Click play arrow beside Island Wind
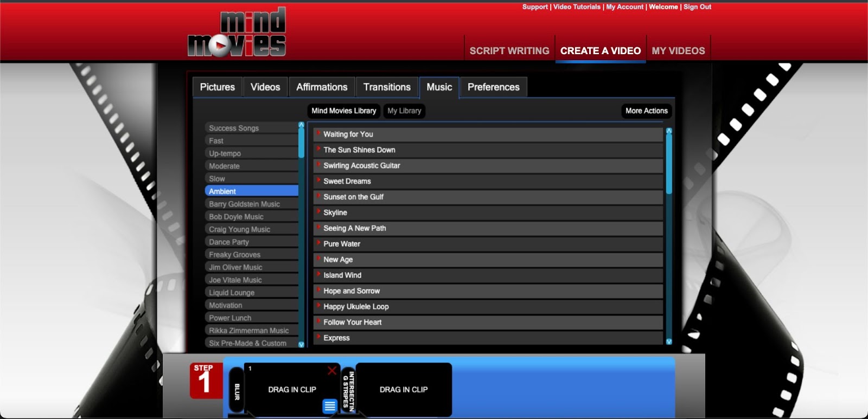Image resolution: width=868 pixels, height=419 pixels. [319, 274]
